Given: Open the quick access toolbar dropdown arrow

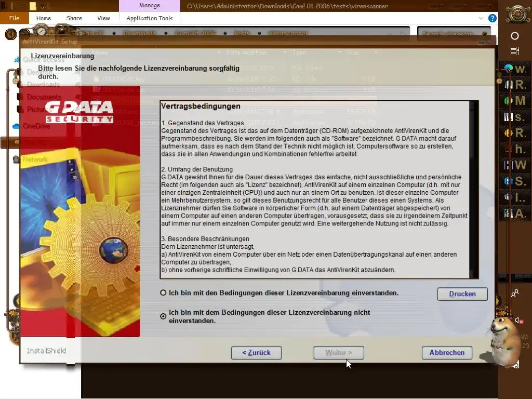Looking at the screenshot, I should tap(43, 6).
